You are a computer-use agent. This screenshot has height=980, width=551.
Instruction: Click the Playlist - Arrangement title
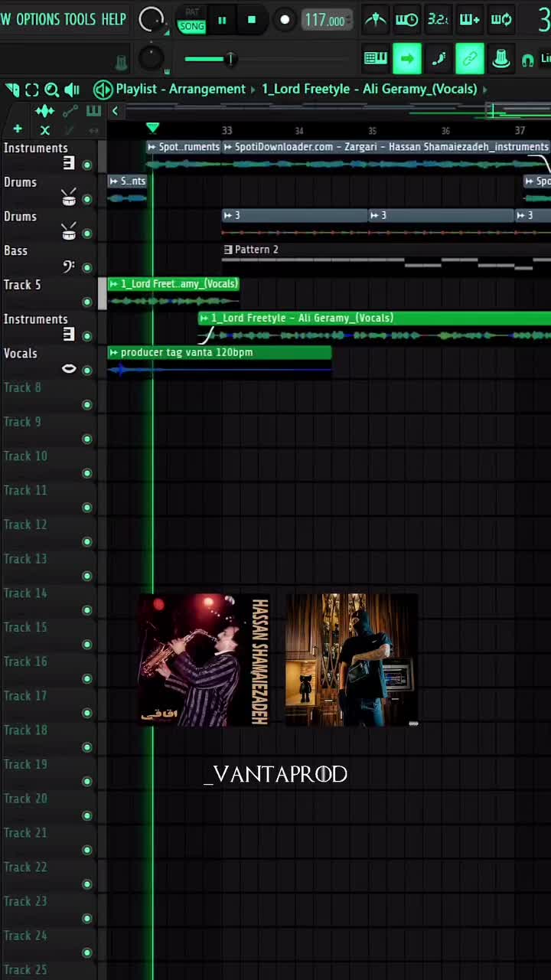click(181, 89)
